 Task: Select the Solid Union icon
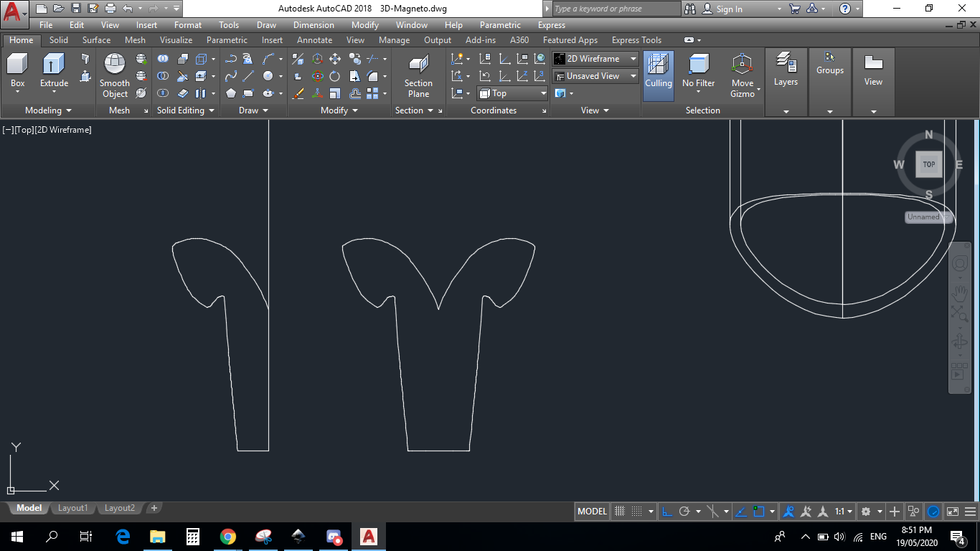tap(164, 59)
